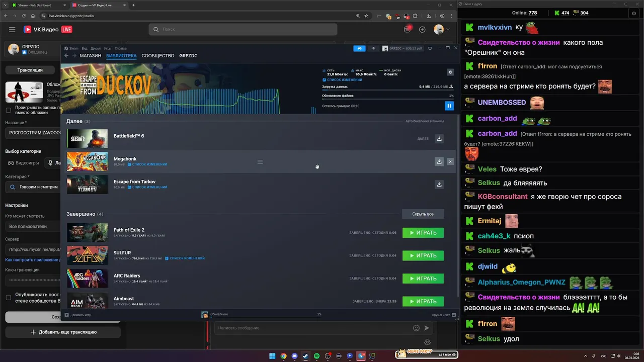Open VK Video notifications icon with red badge
The width and height of the screenshot is (644, 362).
click(408, 29)
